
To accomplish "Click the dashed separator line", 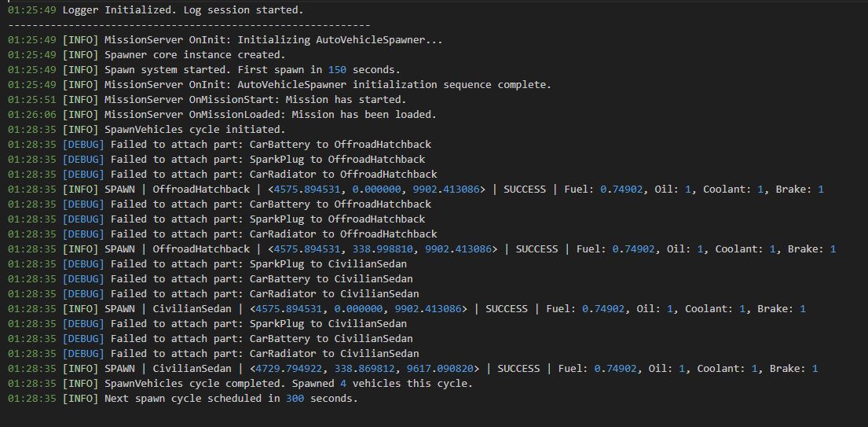I will tap(189, 25).
